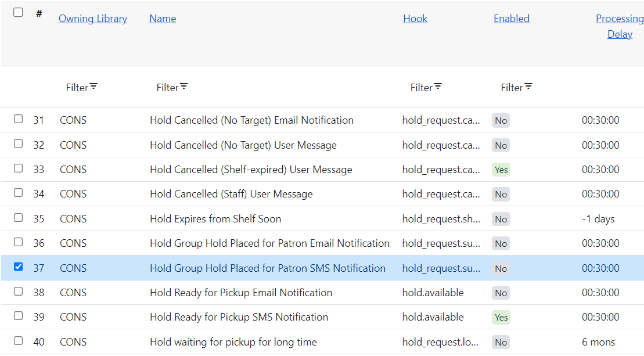Viewport: 644px width, 356px height.
Task: Check the checkbox for row 38
Action: point(18,292)
